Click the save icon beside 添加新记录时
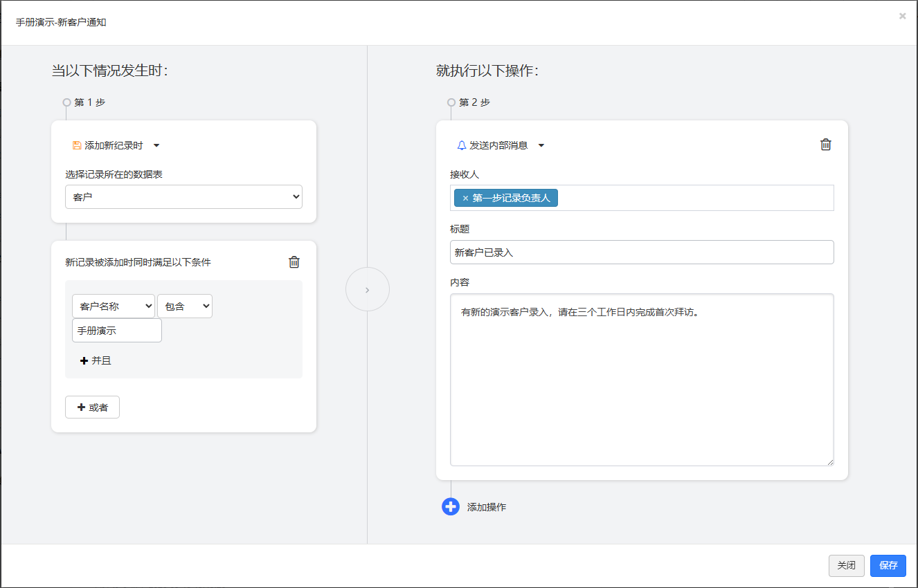918x588 pixels. pos(77,145)
